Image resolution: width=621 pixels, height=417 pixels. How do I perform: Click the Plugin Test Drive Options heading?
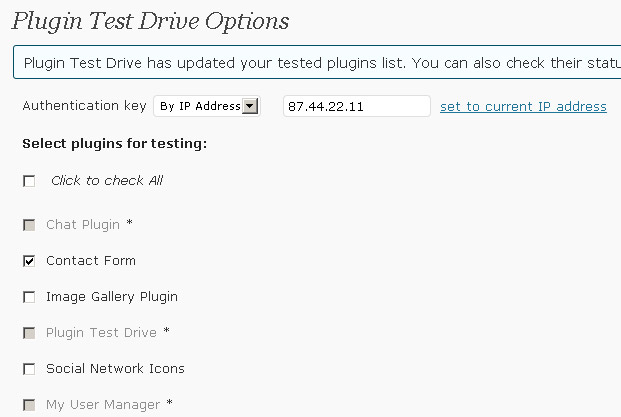[150, 21]
